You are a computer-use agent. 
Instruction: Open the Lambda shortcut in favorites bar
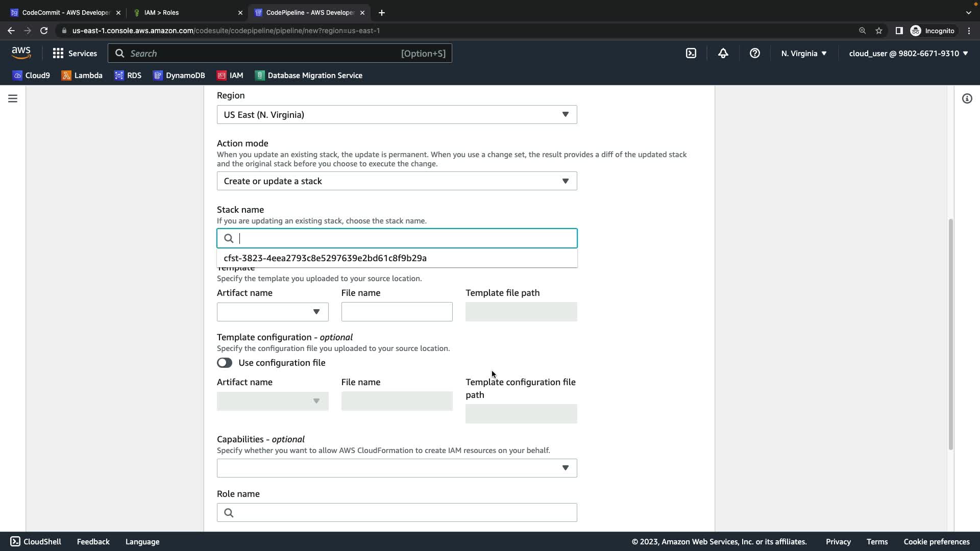point(82,76)
